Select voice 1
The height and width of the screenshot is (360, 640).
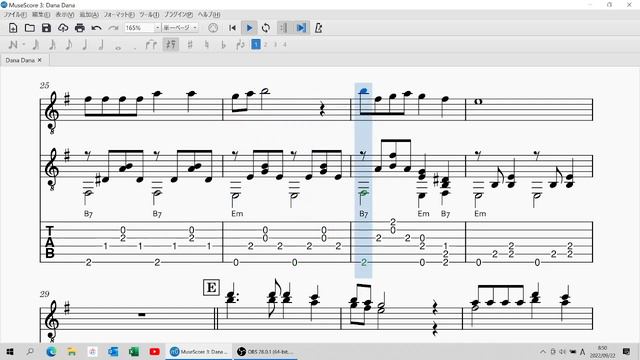(256, 44)
